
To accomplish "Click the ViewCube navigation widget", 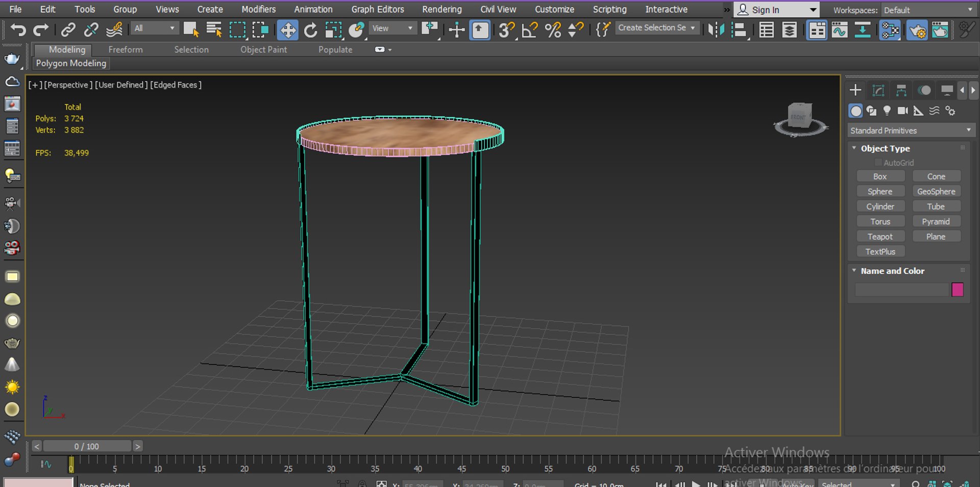I will point(800,120).
